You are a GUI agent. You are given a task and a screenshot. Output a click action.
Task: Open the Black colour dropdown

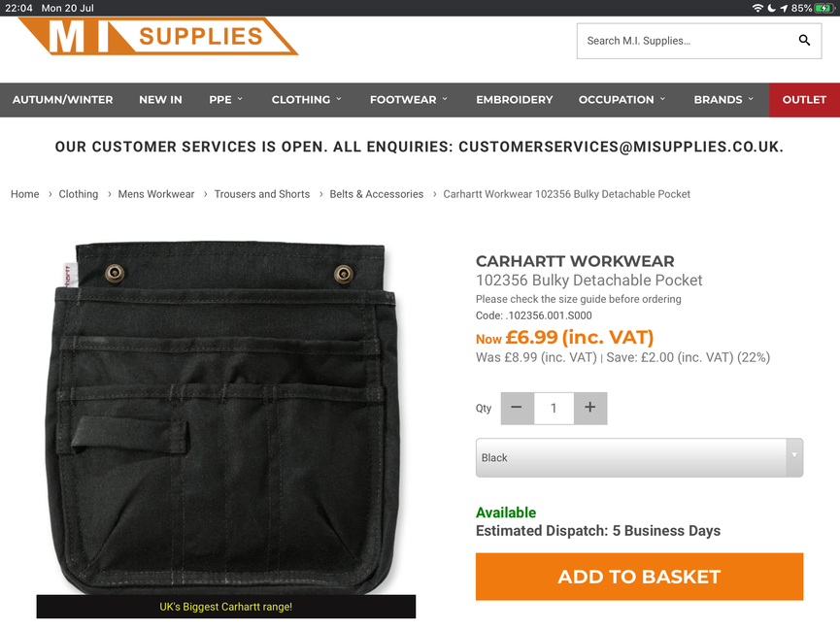click(x=639, y=457)
